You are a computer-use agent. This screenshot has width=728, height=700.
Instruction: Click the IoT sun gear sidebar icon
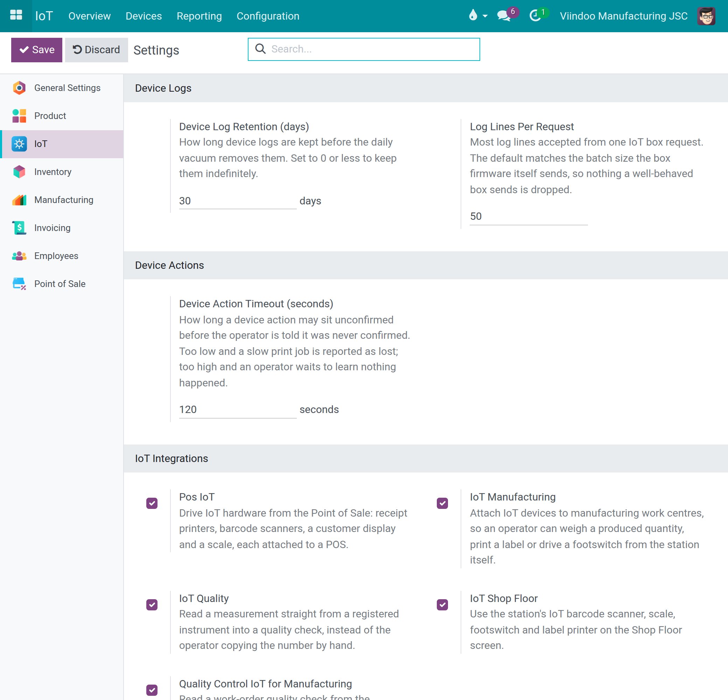(19, 144)
